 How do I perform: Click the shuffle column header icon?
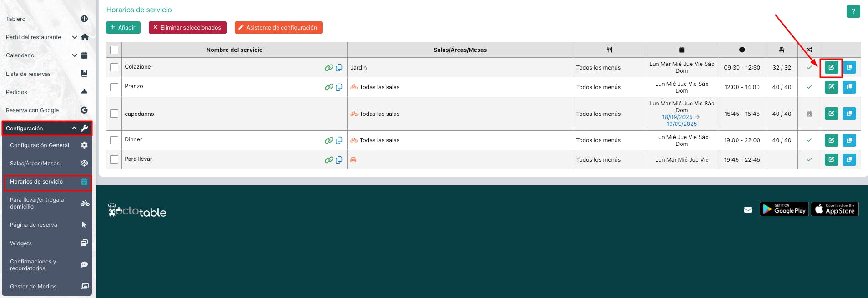click(x=809, y=50)
